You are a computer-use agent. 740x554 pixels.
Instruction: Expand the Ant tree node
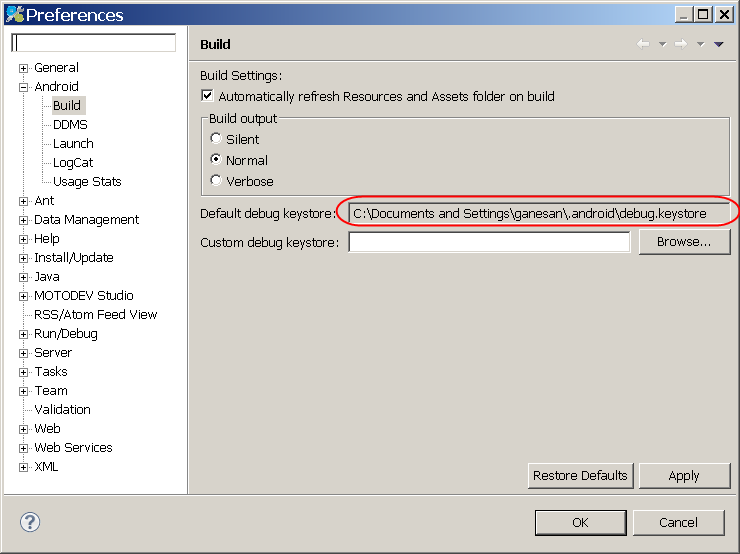coord(23,201)
